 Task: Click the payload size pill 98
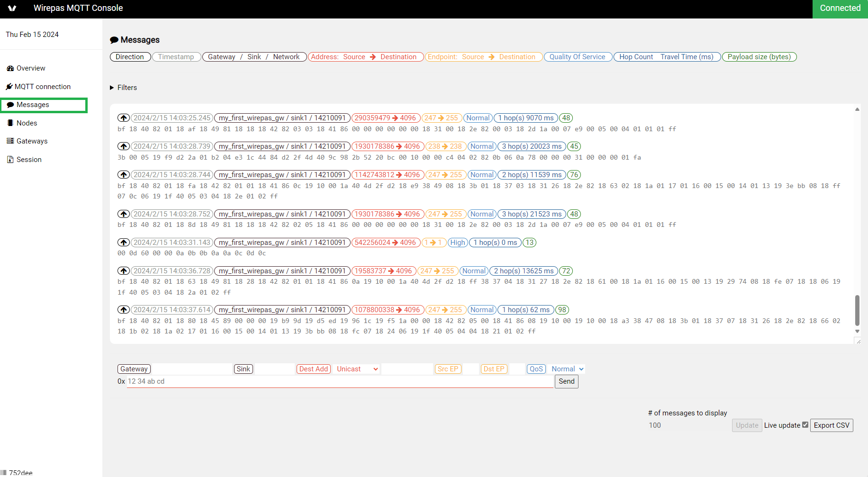(x=562, y=310)
